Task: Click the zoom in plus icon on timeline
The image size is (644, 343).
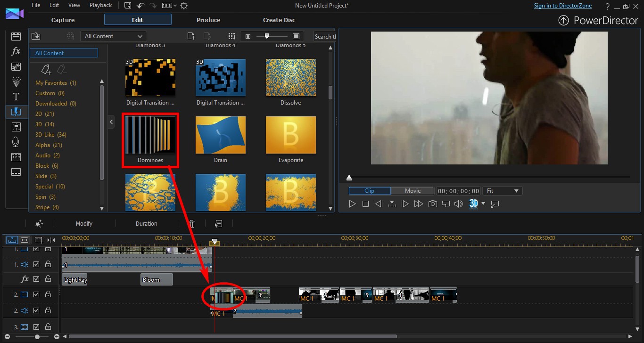Action: pyautogui.click(x=57, y=337)
